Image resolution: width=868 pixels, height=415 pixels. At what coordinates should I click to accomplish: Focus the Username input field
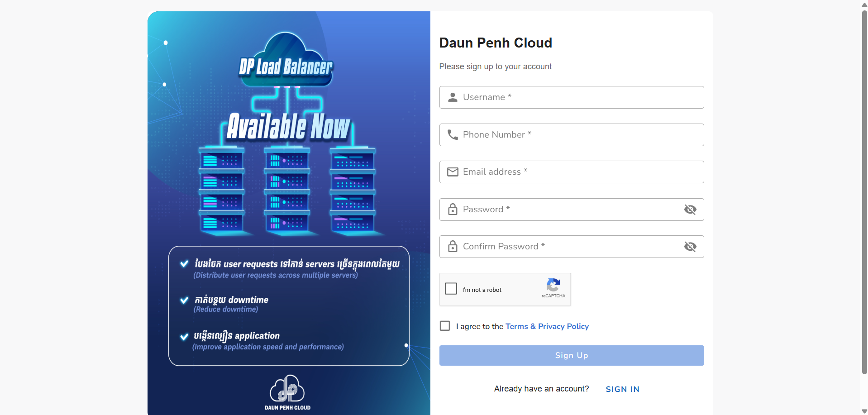pos(572,97)
